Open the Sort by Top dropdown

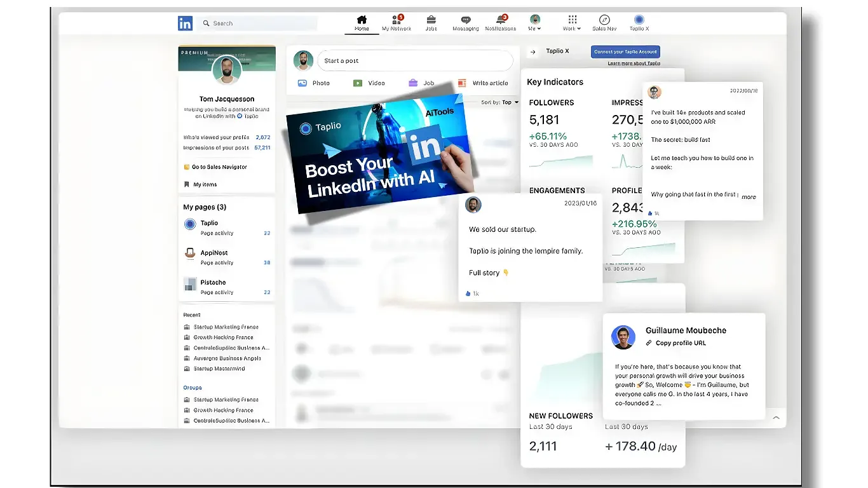point(500,102)
